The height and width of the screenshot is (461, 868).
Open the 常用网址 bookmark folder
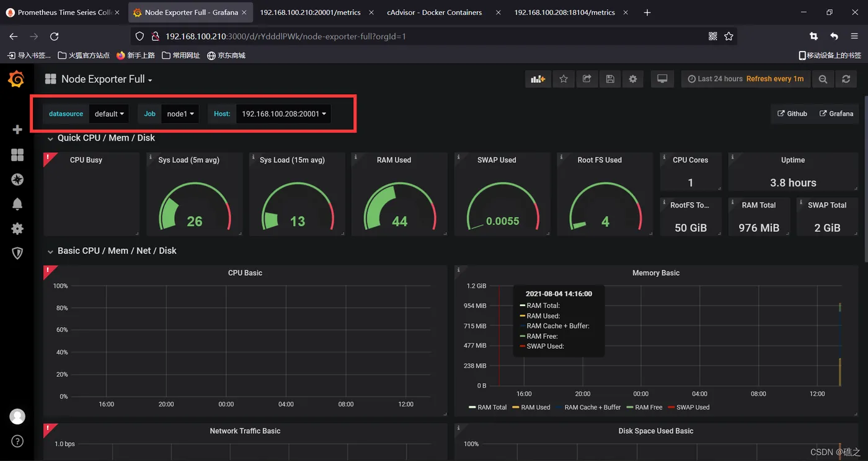[181, 56]
